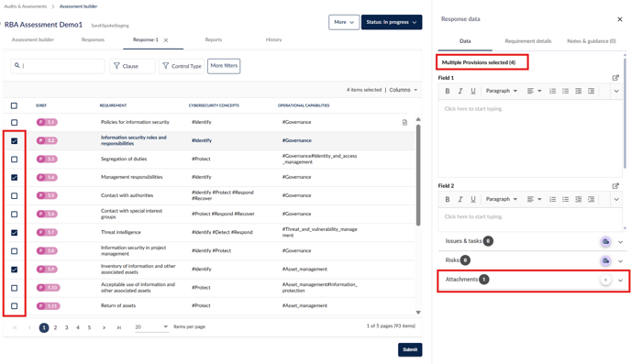Open the Columns dropdown
The height and width of the screenshot is (364, 631).
(x=404, y=90)
